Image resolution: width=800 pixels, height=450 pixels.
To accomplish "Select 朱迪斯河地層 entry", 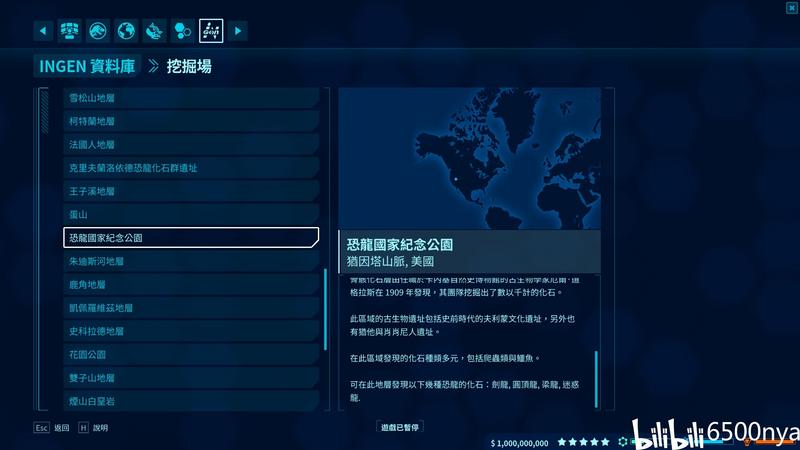I will (191, 261).
